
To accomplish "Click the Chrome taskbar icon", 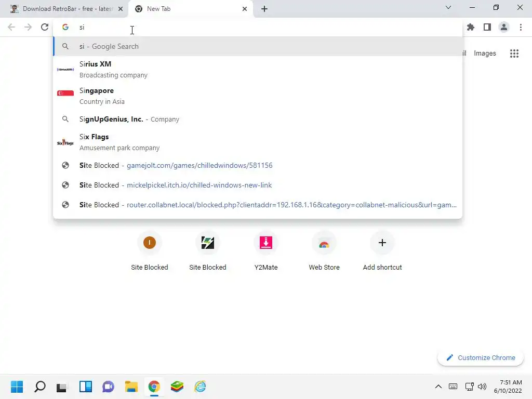I will [154, 387].
